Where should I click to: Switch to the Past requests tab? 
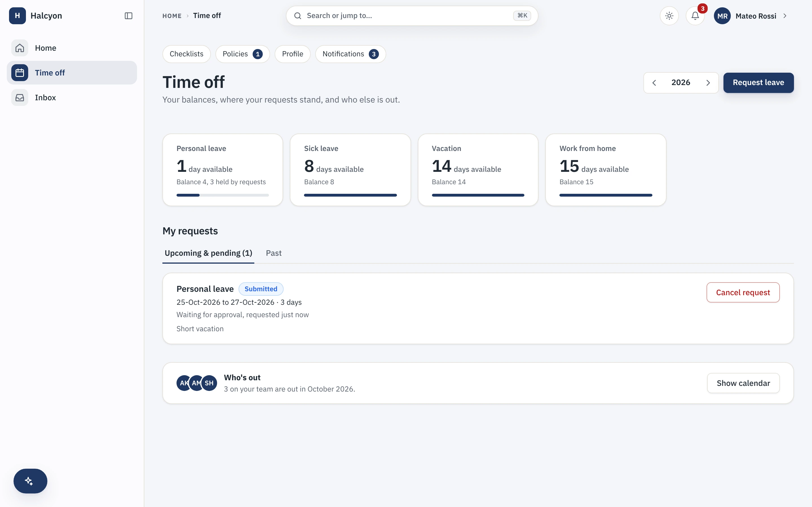point(273,253)
